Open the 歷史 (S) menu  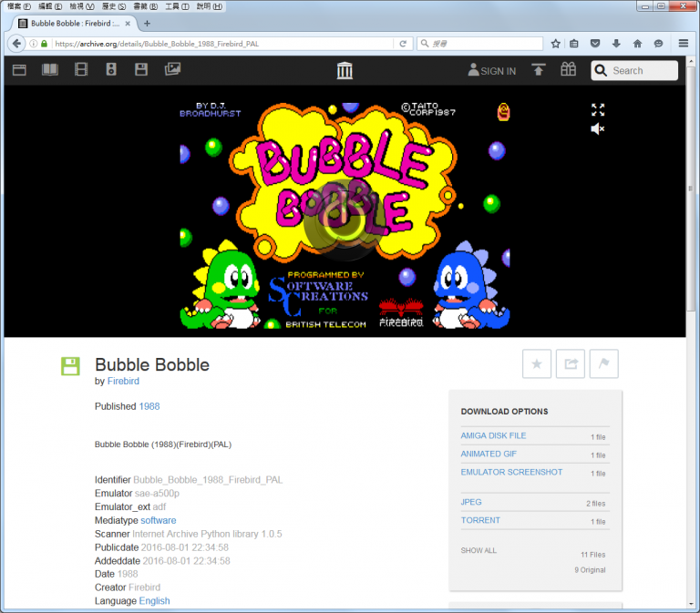114,6
